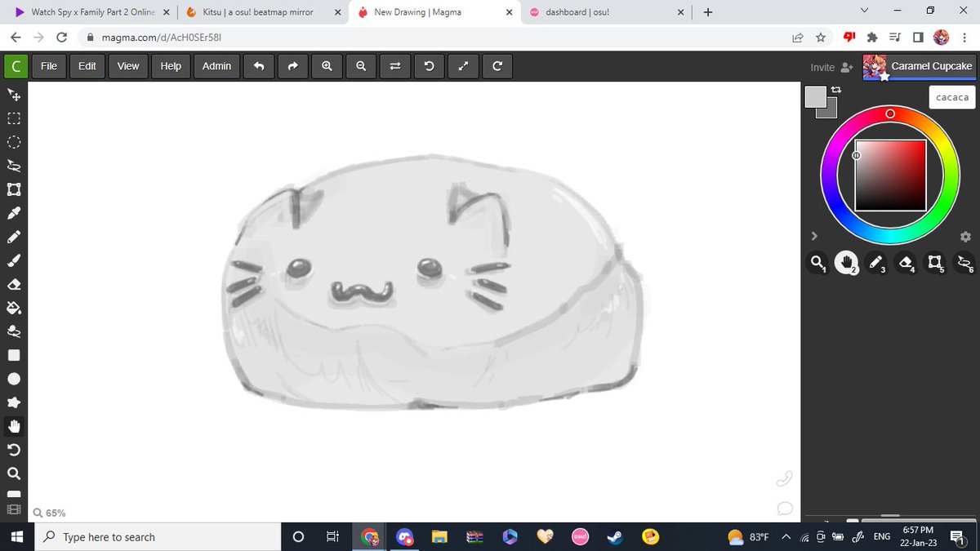Select quick slot 1 zoom tool
This screenshot has height=551, width=980.
817,262
